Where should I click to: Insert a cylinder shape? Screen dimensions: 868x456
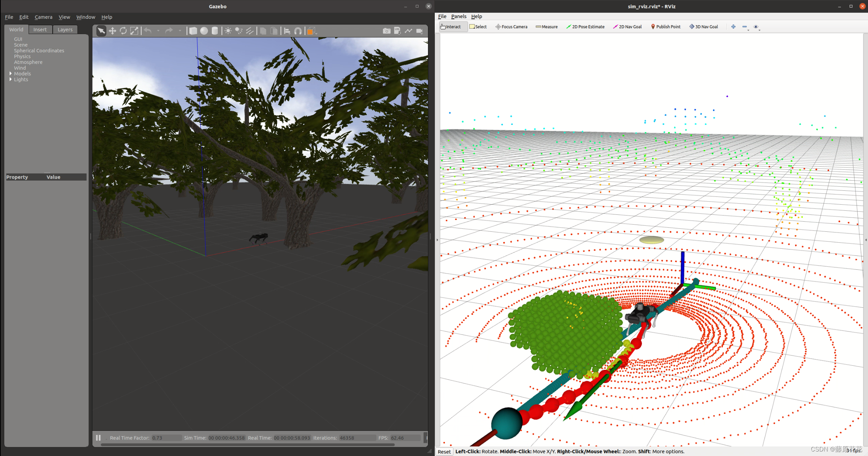pos(215,31)
